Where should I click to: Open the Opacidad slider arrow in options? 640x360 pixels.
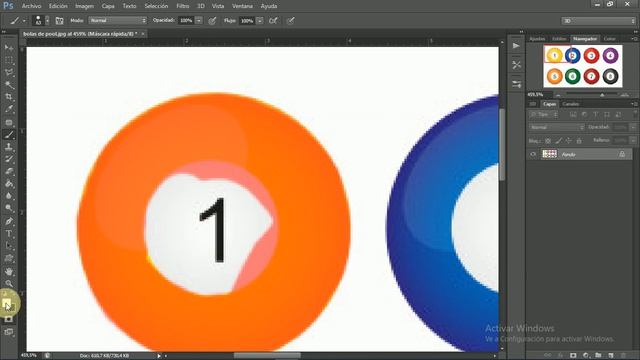(199, 20)
